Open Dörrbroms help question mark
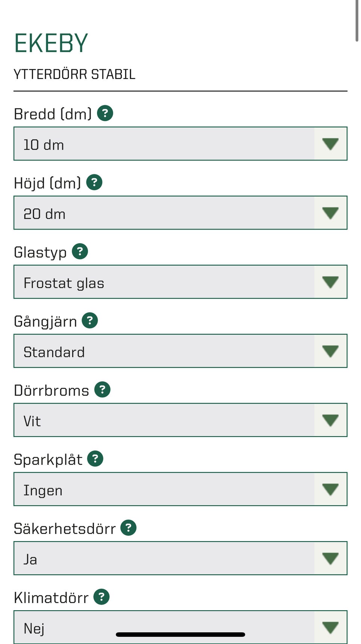Image resolution: width=361 pixels, height=644 pixels. pos(102,390)
